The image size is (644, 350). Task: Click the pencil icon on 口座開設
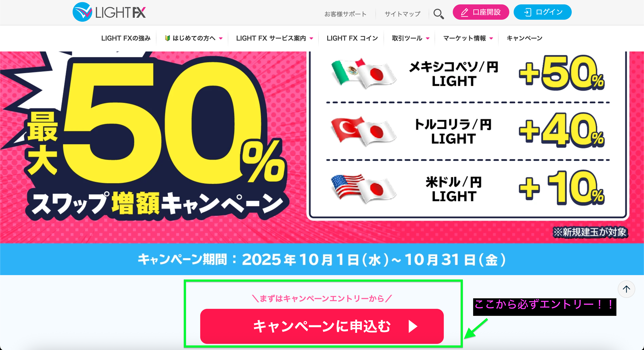465,12
